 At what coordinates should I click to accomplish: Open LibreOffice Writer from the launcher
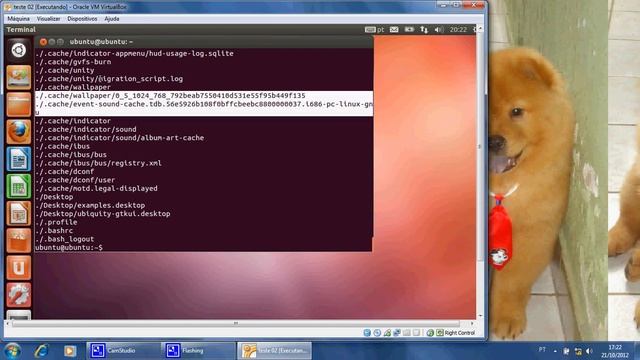click(18, 159)
